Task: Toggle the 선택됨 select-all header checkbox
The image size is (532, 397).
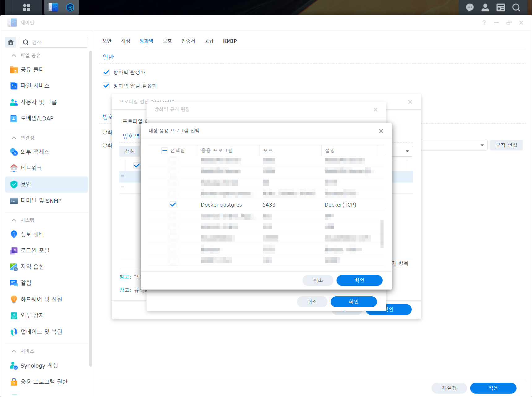Action: 165,151
